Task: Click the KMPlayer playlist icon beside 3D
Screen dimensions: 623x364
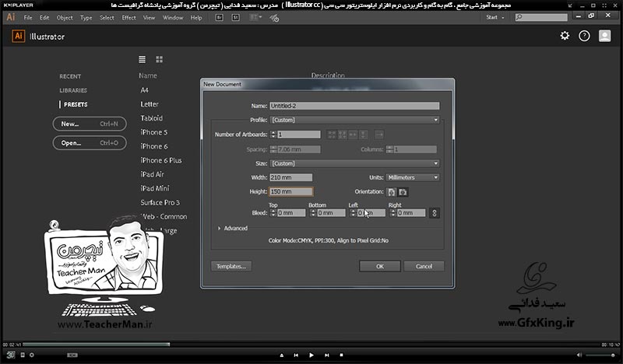Action: tap(23, 355)
